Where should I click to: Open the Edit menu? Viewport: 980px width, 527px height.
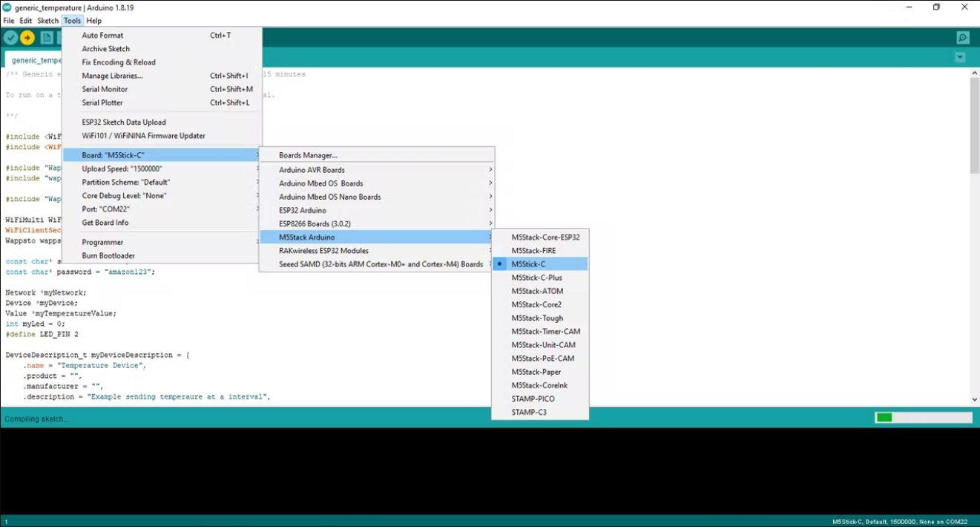[26, 21]
